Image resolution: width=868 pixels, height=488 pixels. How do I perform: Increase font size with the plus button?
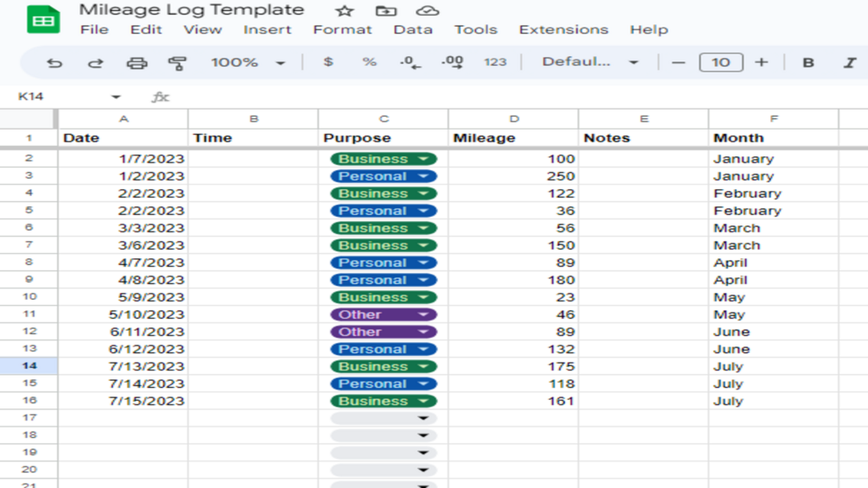pos(762,62)
